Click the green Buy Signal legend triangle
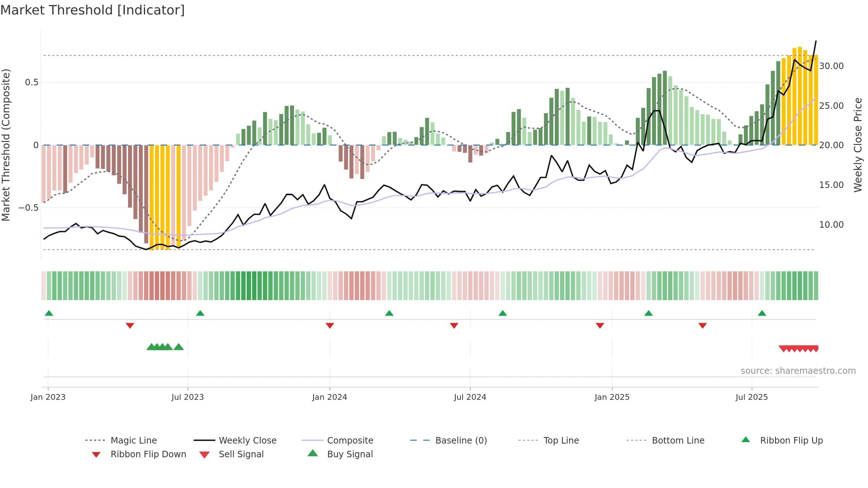This screenshot has height=488, width=868. [313, 453]
